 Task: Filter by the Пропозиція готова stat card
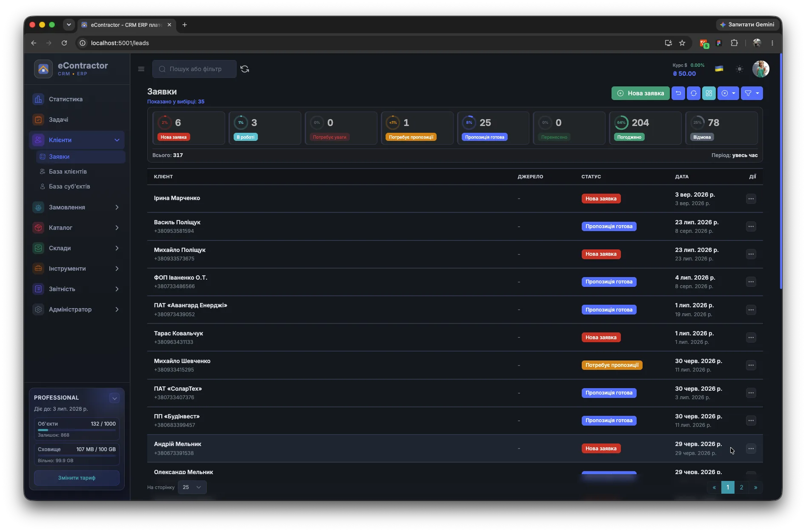[493, 128]
